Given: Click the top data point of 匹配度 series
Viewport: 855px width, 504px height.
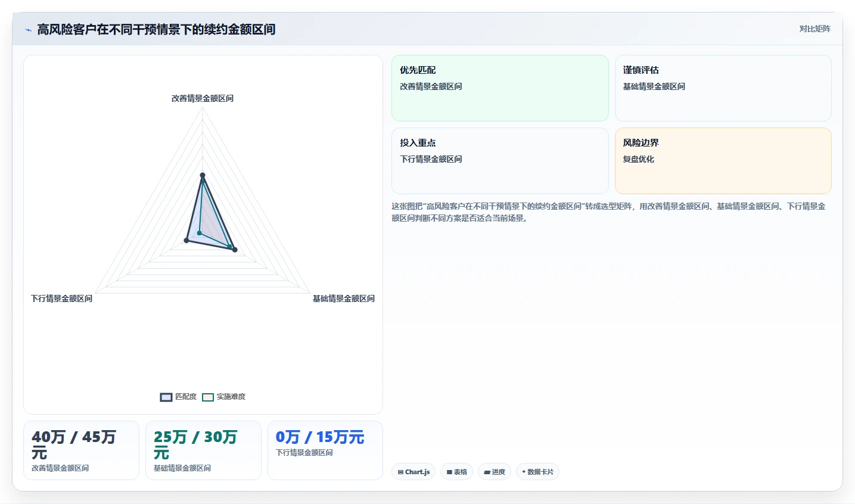Looking at the screenshot, I should tap(203, 175).
